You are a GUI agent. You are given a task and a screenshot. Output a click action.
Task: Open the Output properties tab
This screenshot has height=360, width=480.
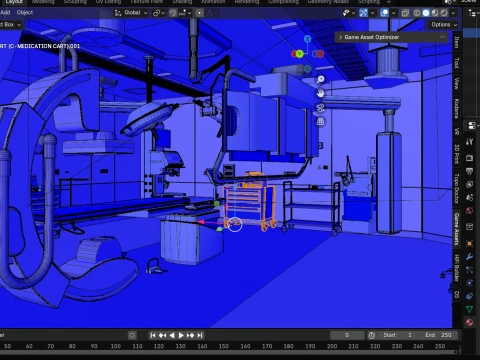click(x=470, y=171)
